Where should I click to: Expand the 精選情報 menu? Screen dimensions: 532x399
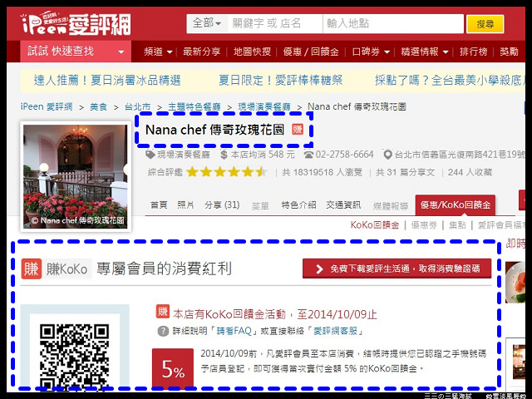(x=425, y=52)
